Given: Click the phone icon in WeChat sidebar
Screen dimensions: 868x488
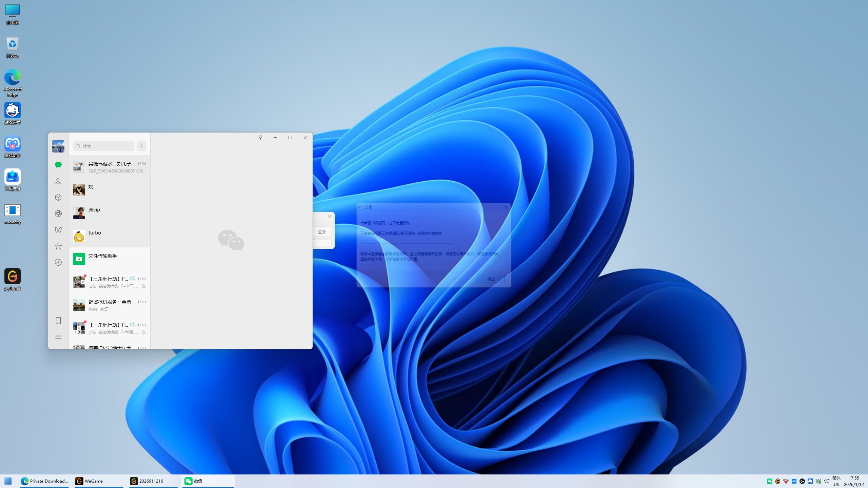Looking at the screenshot, I should [x=58, y=321].
